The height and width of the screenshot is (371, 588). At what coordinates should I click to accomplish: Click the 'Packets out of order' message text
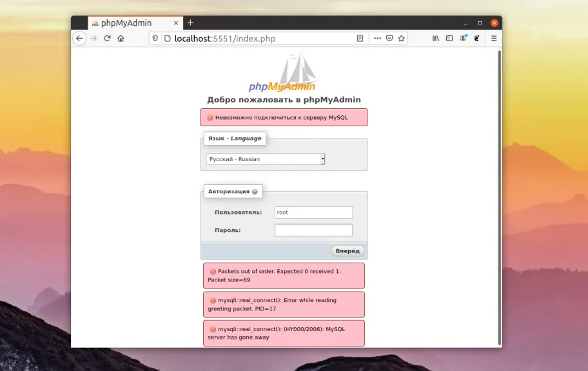(274, 276)
